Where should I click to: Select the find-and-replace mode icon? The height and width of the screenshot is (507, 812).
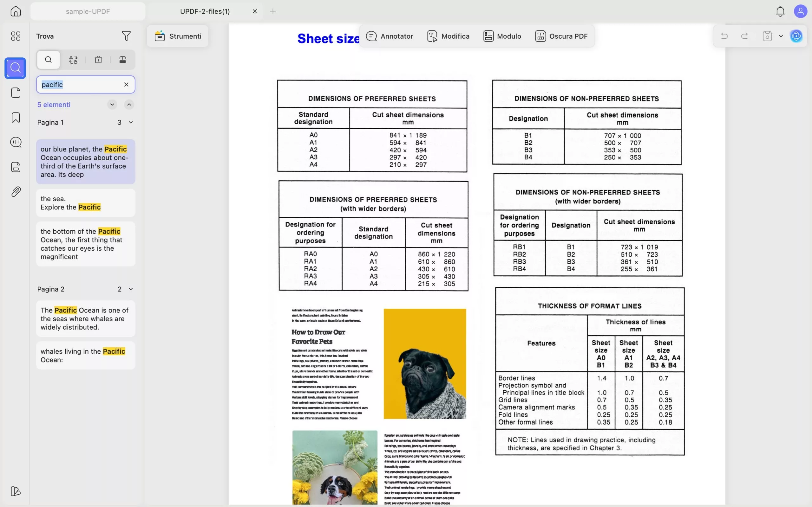73,60
